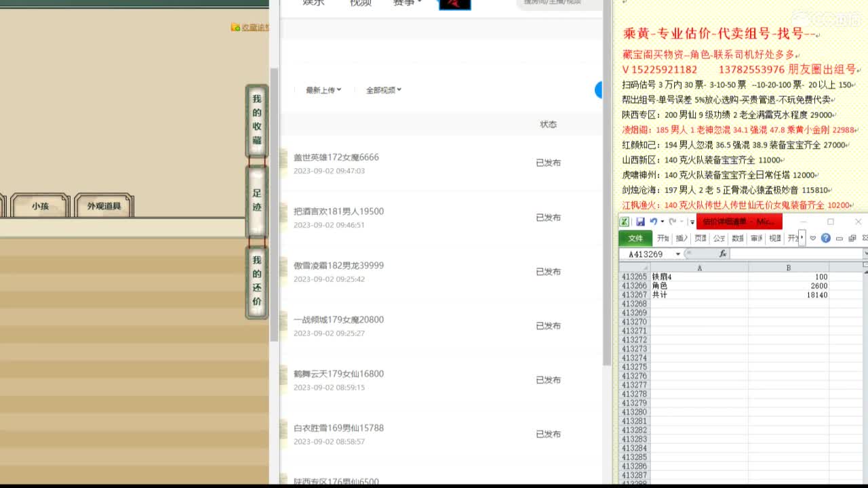The height and width of the screenshot is (488, 868).
Task: Click the 娱乐 navigation item
Action: point(313,3)
